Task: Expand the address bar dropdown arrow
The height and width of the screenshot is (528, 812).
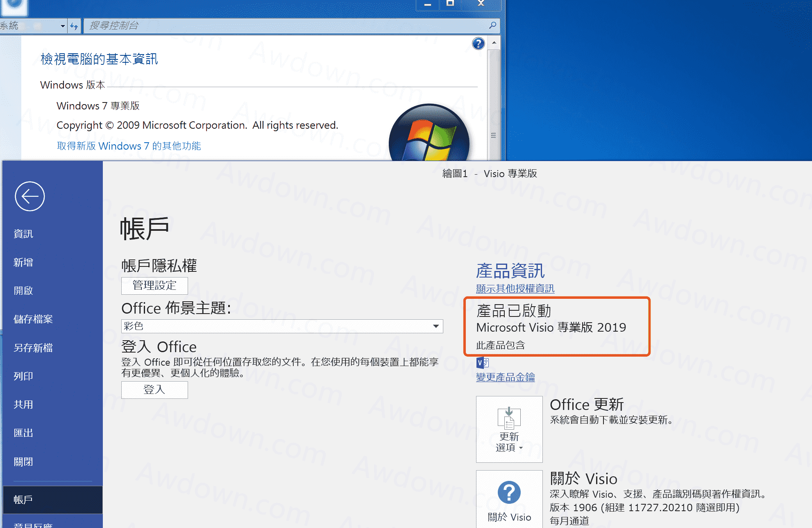Action: click(63, 26)
